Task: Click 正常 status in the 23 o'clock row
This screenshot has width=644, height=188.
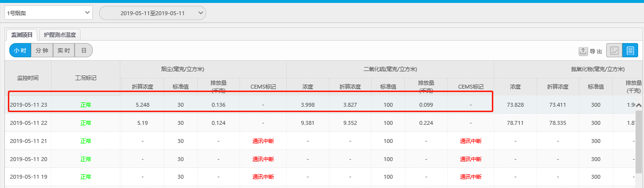Action: 85,105
